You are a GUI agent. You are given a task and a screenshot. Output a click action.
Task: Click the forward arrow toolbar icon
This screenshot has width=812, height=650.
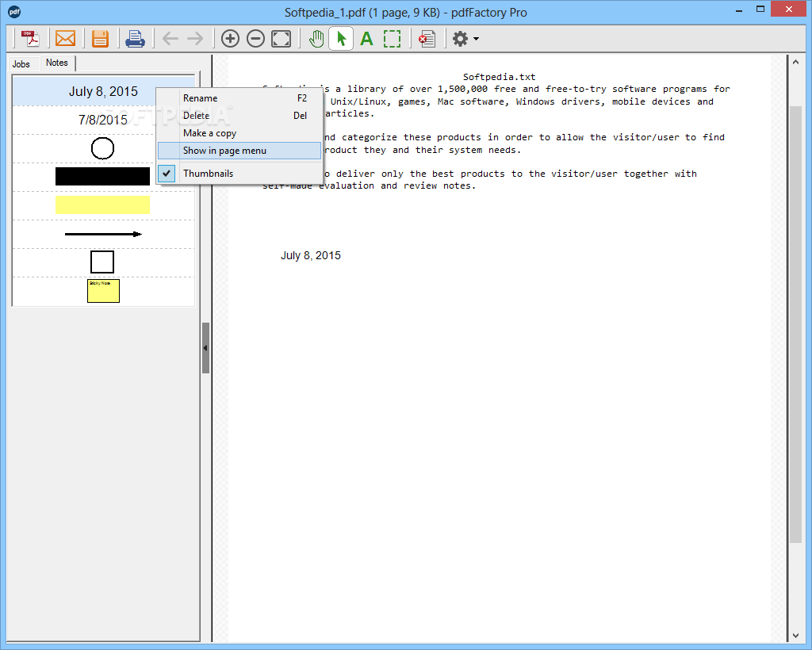pos(195,38)
